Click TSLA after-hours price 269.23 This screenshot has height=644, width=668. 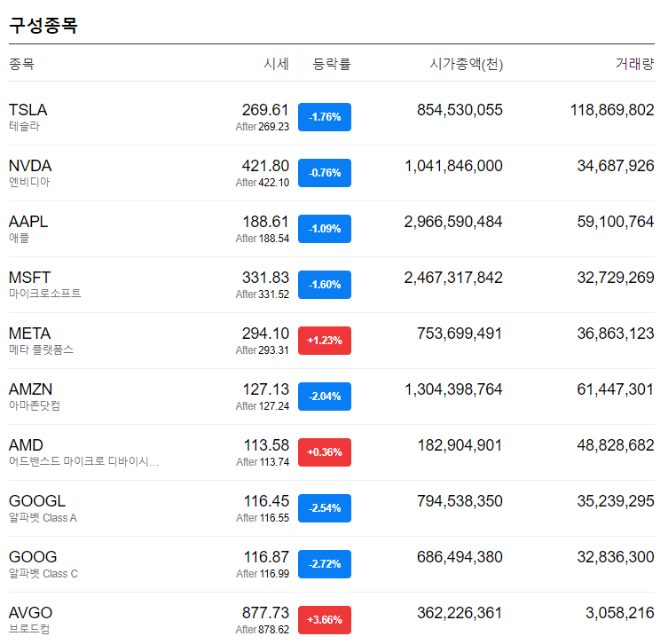(273, 127)
